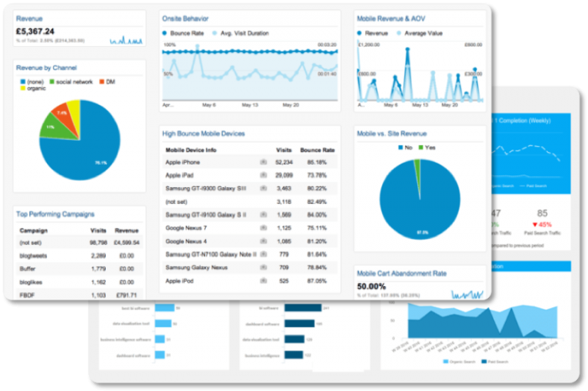Open the Onsite Behavior widget title
588x391 pixels.
(186, 18)
